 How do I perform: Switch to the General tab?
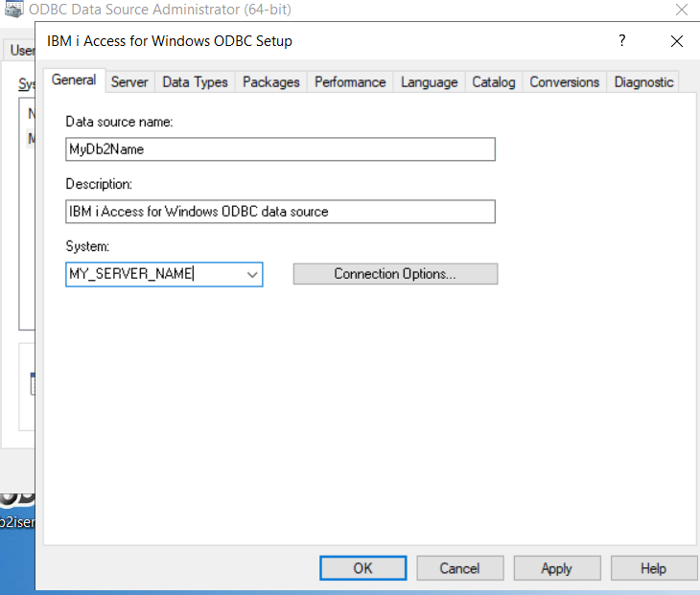tap(74, 80)
